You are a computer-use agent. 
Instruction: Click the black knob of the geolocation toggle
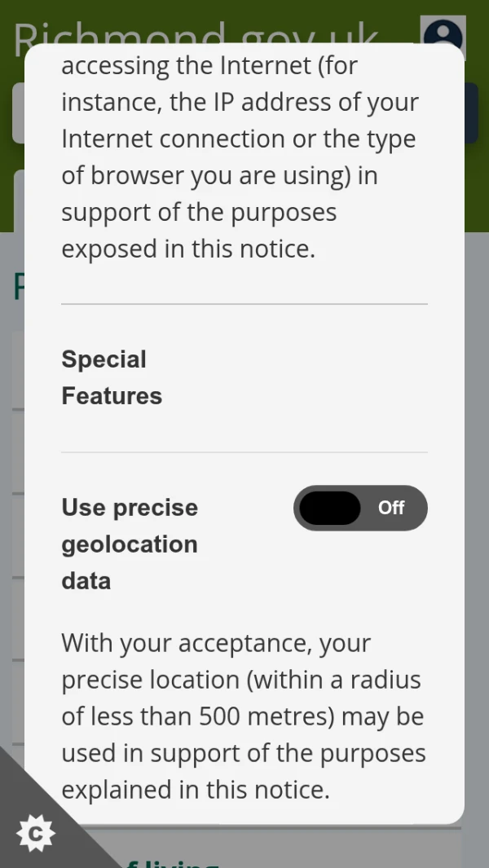(x=329, y=508)
